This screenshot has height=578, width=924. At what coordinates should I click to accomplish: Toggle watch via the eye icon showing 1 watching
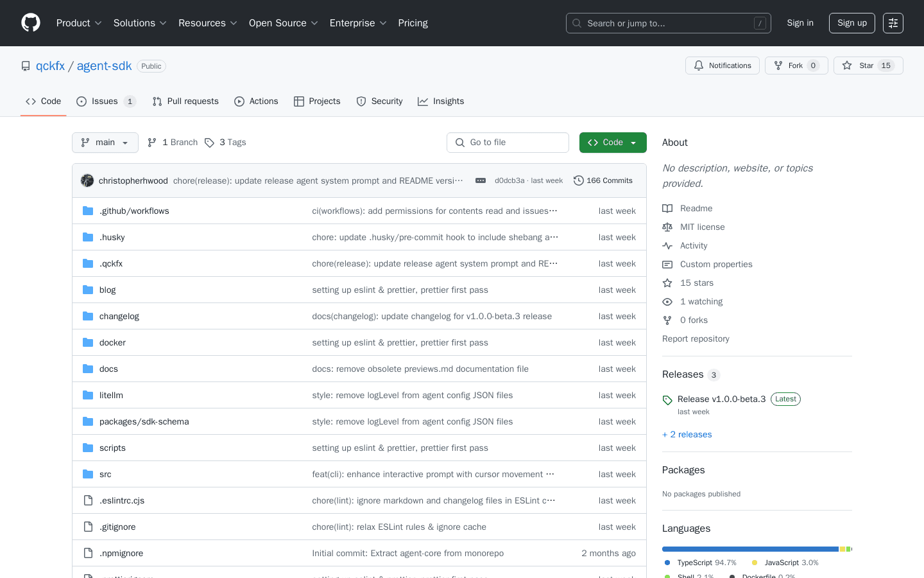(x=667, y=301)
